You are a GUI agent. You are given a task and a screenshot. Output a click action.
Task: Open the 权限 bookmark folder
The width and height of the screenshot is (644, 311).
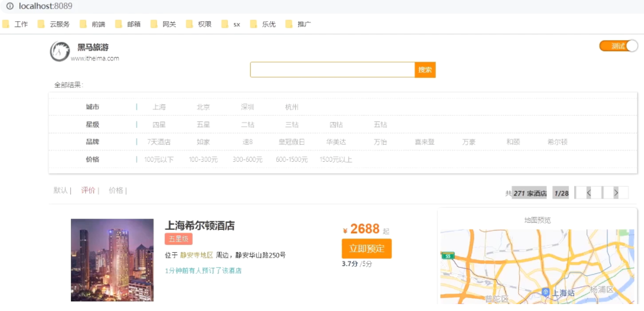pyautogui.click(x=199, y=24)
